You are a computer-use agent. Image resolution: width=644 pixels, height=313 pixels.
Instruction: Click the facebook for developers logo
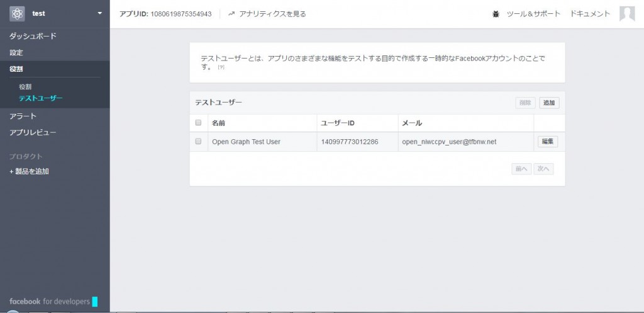[x=53, y=302]
